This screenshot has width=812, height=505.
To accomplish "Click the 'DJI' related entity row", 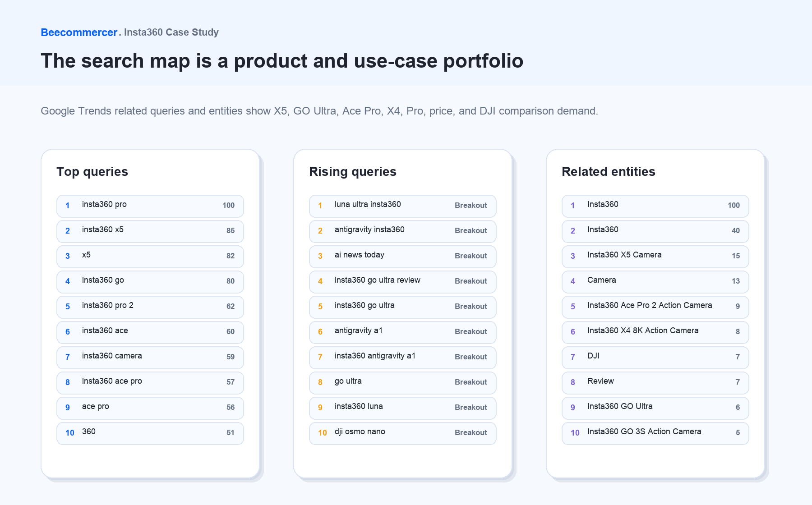I will click(655, 358).
